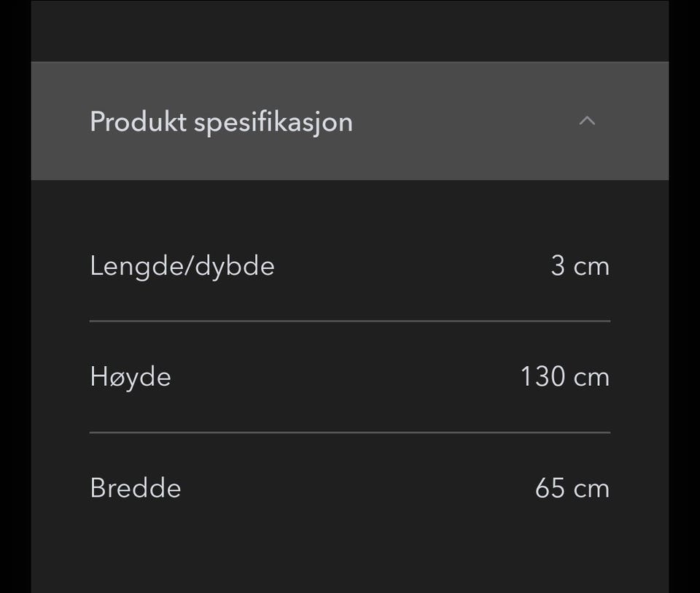Click the number 3 in Lengde/dybde row
700x593 pixels.
[x=558, y=266]
